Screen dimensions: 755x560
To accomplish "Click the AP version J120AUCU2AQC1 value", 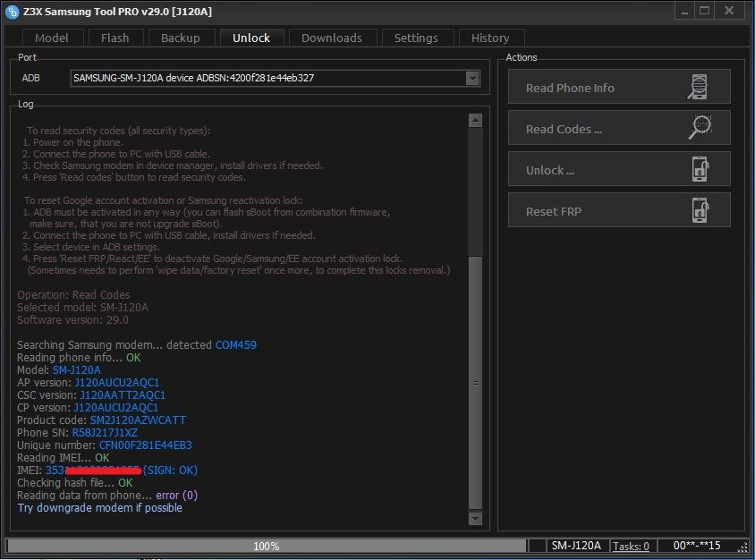I will pos(116,382).
